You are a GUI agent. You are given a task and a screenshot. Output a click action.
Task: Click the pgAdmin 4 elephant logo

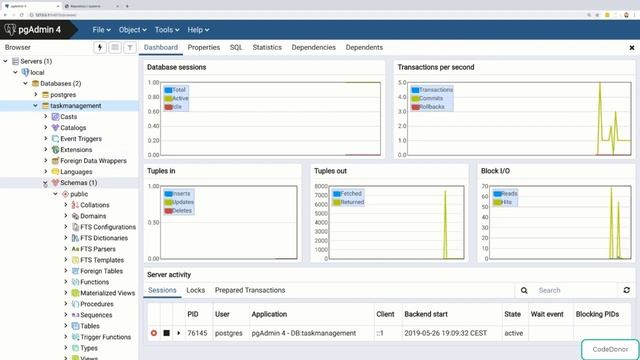10,29
